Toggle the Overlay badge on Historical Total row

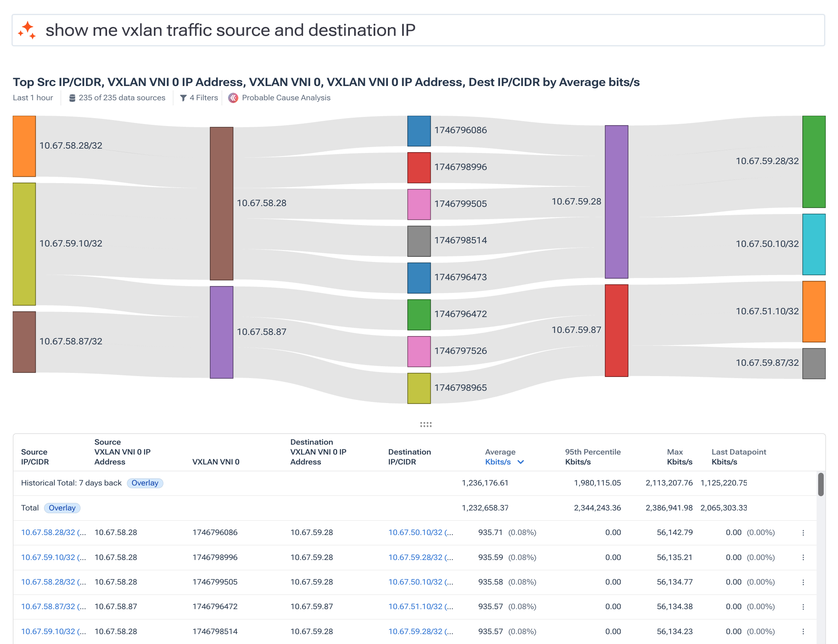tap(145, 483)
